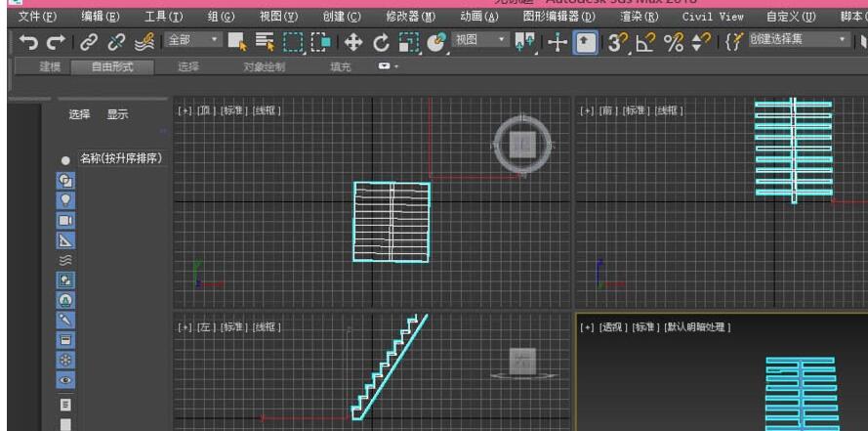
Task: Open scene explorer 选择 menu
Action: pyautogui.click(x=79, y=114)
